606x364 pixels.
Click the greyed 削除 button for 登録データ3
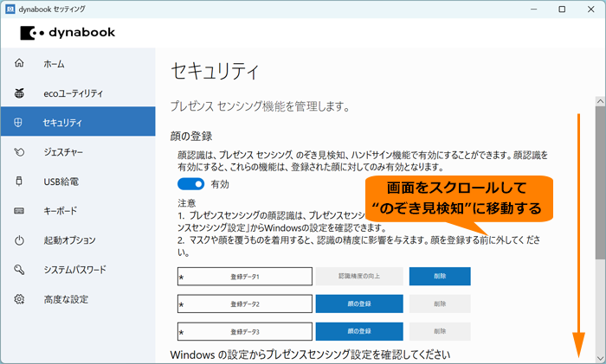coord(440,331)
